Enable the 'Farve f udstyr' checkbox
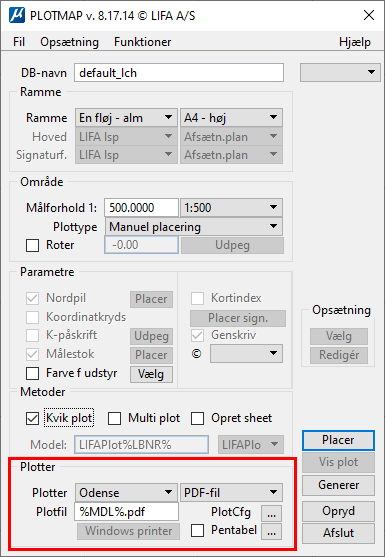The height and width of the screenshot is (557, 385). (x=33, y=374)
